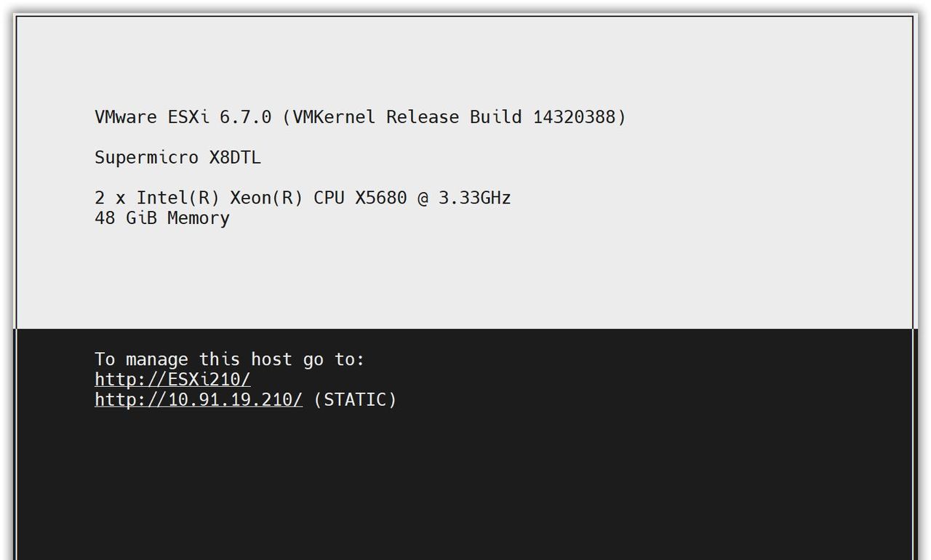Screen dimensions: 931x560
Task: Click the "2 x" processor count
Action: click(111, 198)
